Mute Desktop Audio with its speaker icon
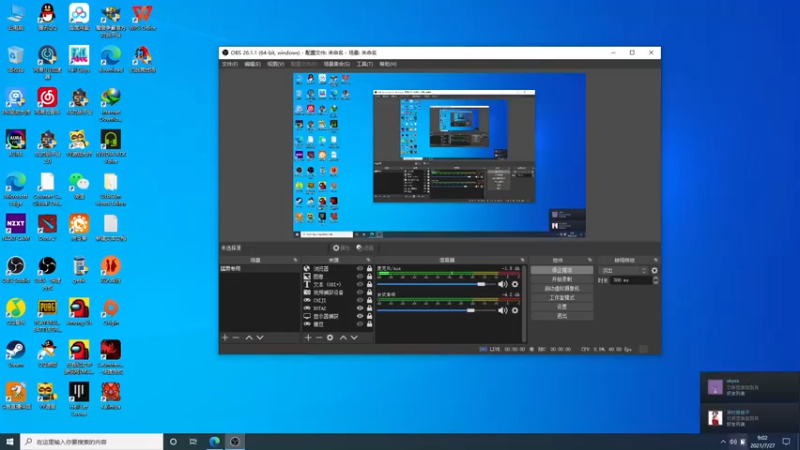 (x=503, y=310)
